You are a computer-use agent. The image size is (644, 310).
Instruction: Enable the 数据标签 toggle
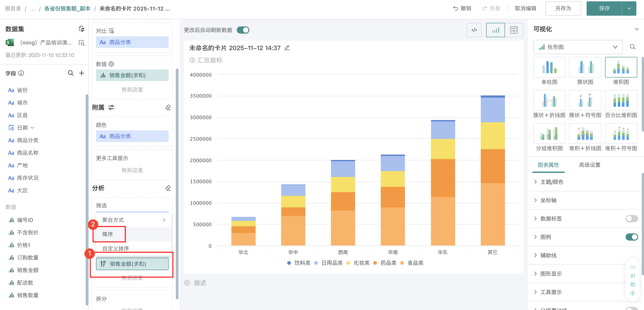(x=631, y=219)
